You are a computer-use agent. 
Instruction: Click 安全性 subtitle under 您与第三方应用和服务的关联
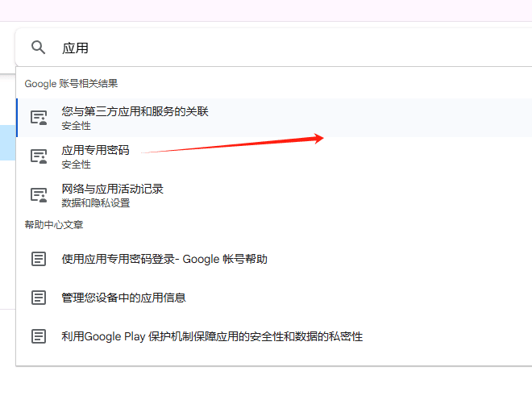tap(76, 126)
